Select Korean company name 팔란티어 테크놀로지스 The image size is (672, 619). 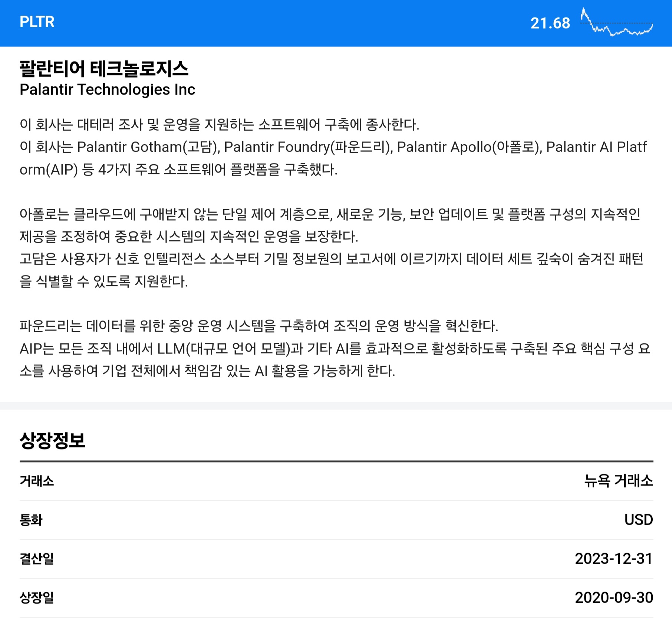104,69
